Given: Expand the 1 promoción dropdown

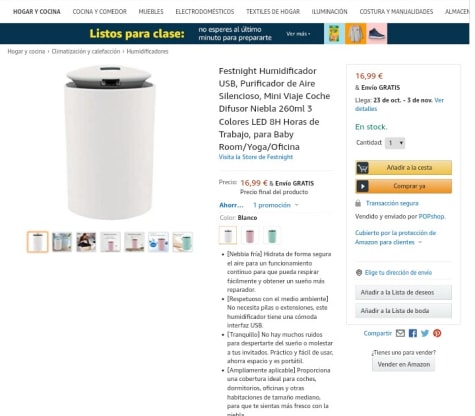Looking at the screenshot, I should [x=276, y=205].
